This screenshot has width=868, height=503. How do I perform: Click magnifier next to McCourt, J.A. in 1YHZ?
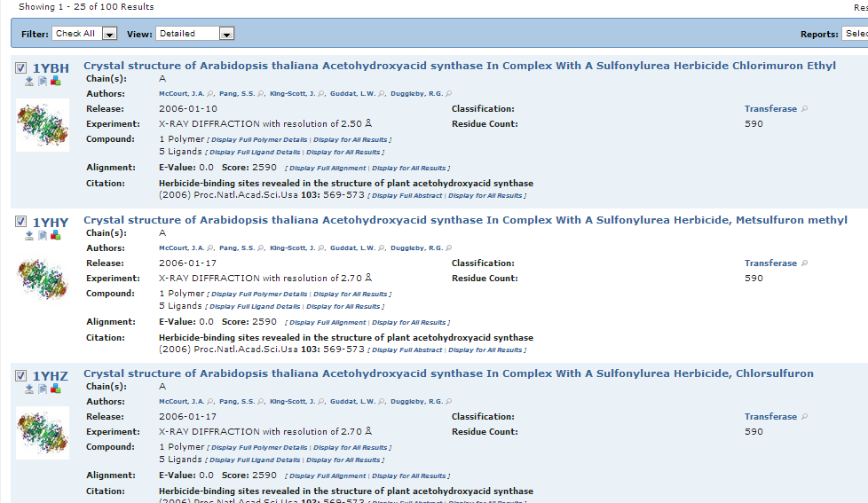pos(209,402)
